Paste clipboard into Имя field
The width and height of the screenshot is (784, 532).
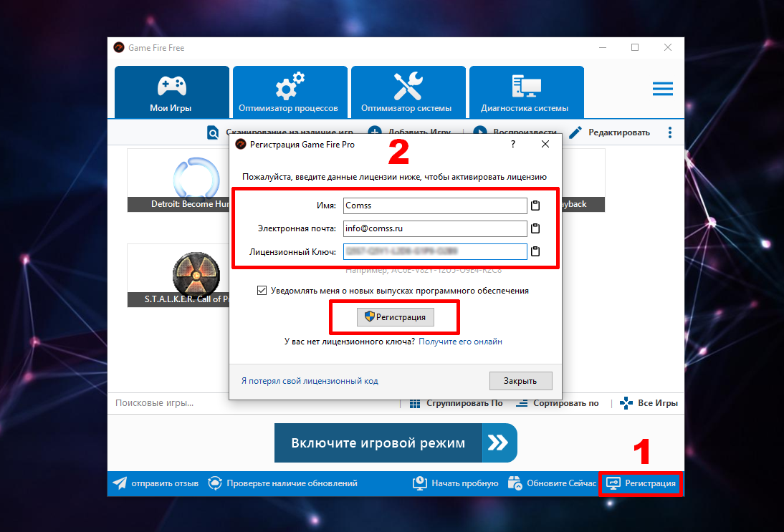pyautogui.click(x=535, y=205)
